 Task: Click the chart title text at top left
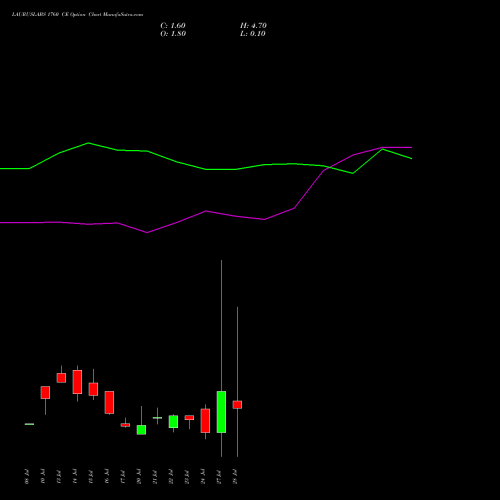[77, 15]
